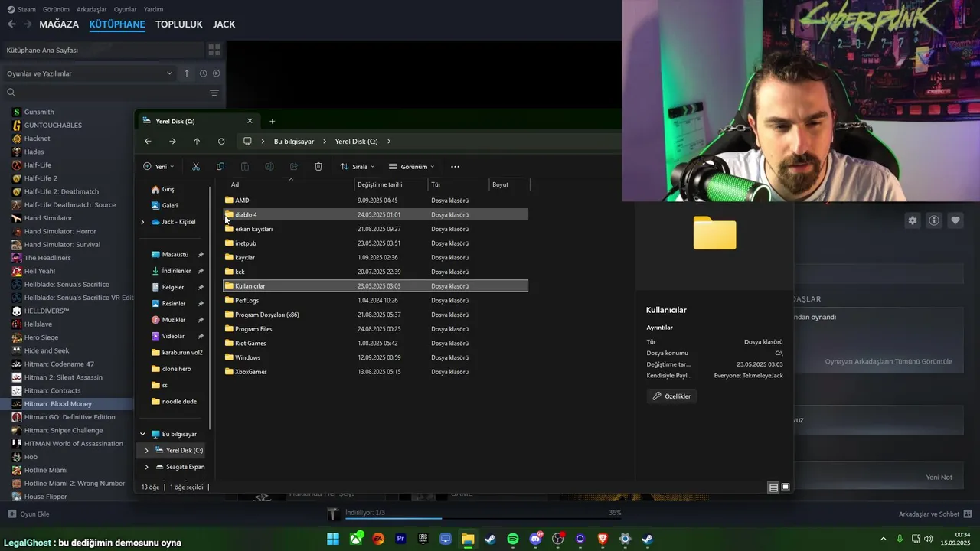Switch to TOPLULUK tab in Steam
Screen dimensions: 980x551
coord(179,24)
